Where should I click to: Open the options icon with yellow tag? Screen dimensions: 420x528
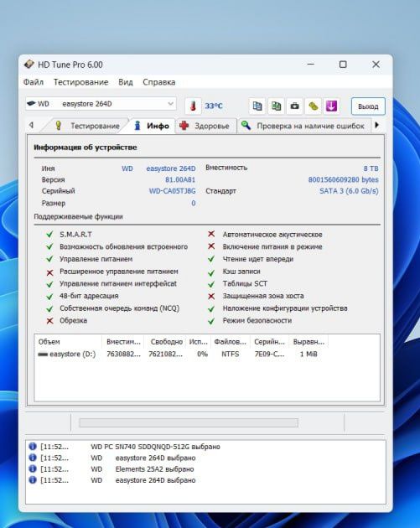click(x=314, y=106)
